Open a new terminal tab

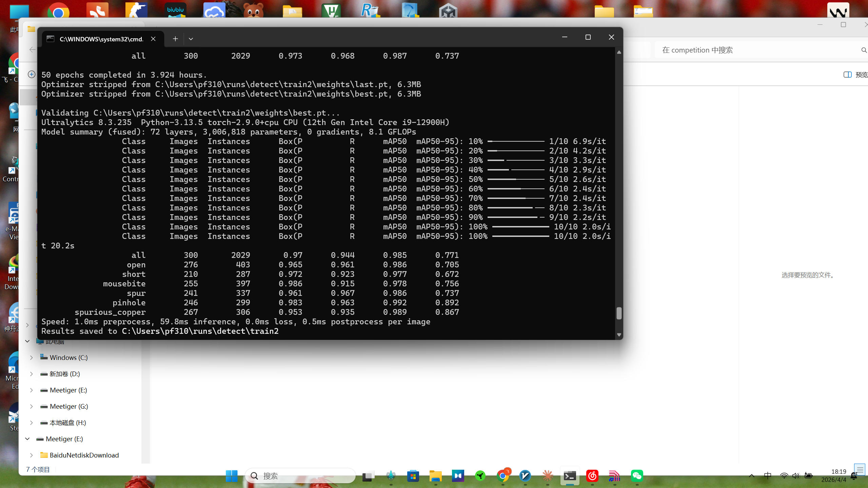click(175, 39)
